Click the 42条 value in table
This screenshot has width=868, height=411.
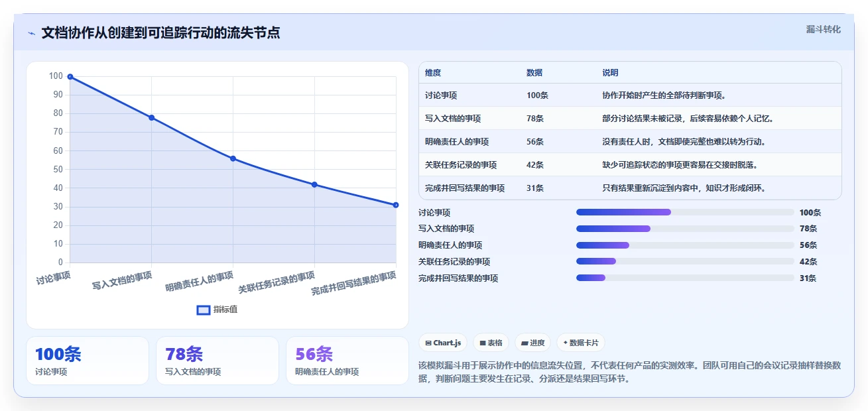[x=535, y=165]
